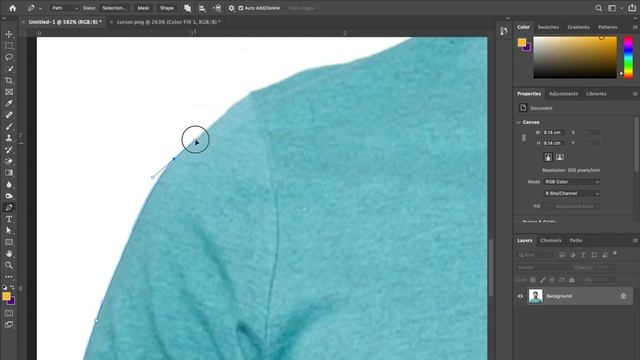Click canvas width input field

(x=553, y=132)
